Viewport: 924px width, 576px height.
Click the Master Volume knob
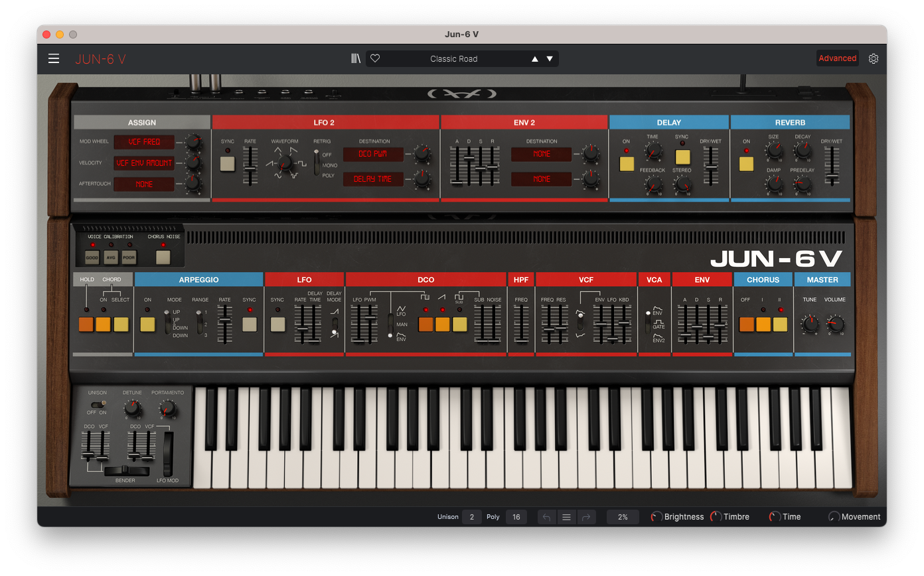coord(836,324)
